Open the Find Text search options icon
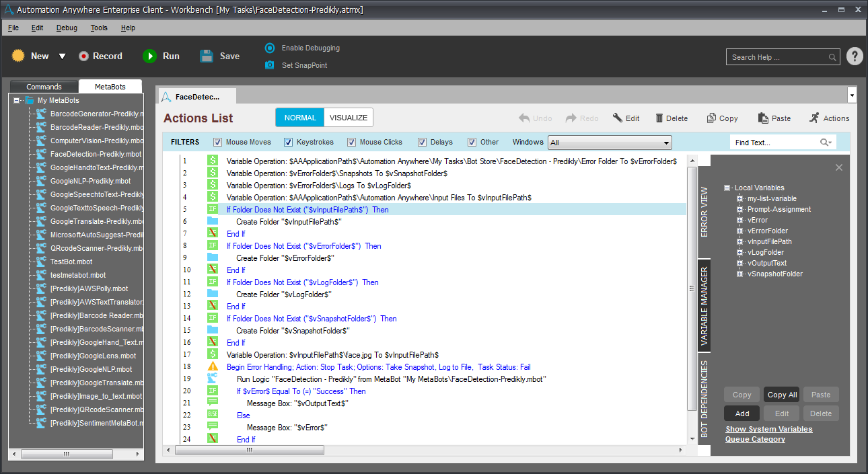This screenshot has height=474, width=868. click(826, 143)
